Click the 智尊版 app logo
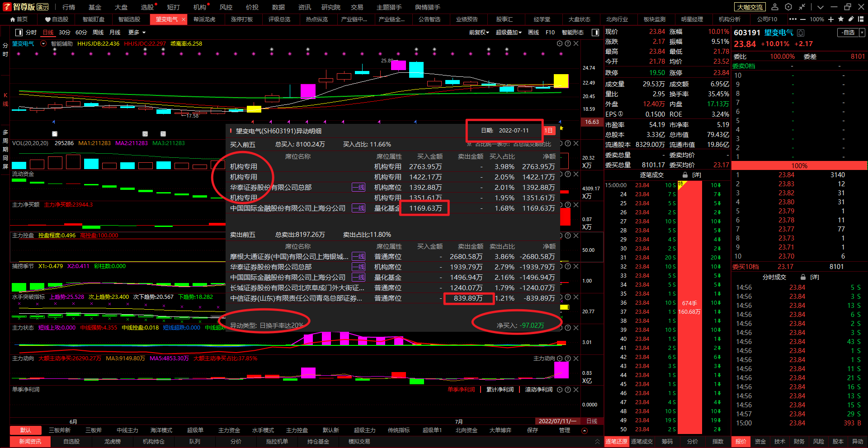Viewport: 868px width, 448px height. (7, 7)
